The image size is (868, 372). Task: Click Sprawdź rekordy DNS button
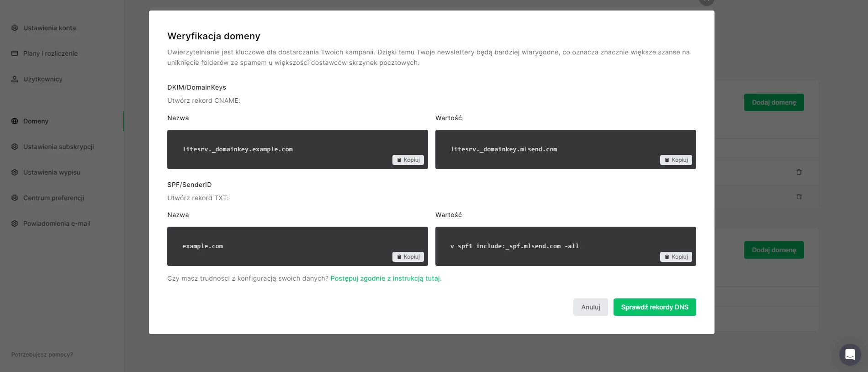coord(654,307)
